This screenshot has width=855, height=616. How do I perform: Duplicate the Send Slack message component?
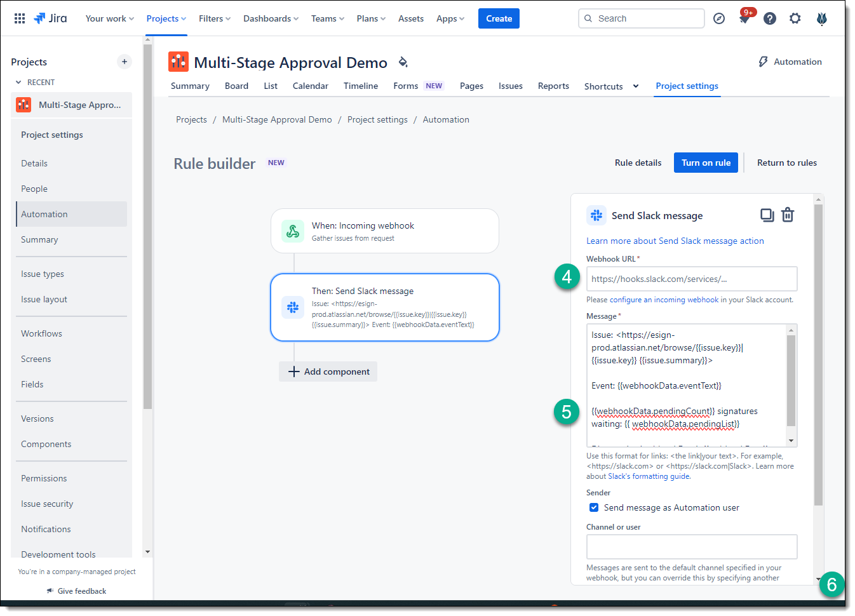pyautogui.click(x=767, y=215)
